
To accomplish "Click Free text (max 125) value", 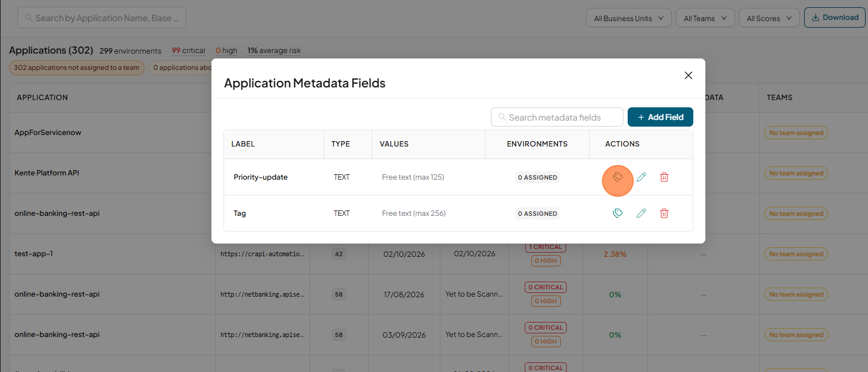I will (x=413, y=177).
